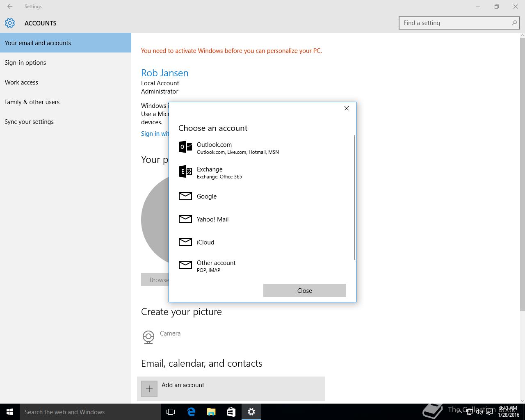Open Family & other users section

pyautogui.click(x=66, y=102)
